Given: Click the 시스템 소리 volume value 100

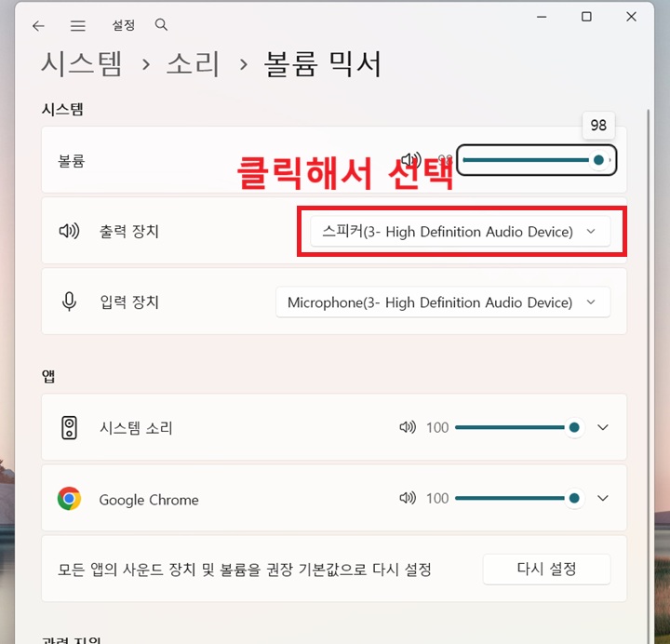Looking at the screenshot, I should tap(437, 427).
